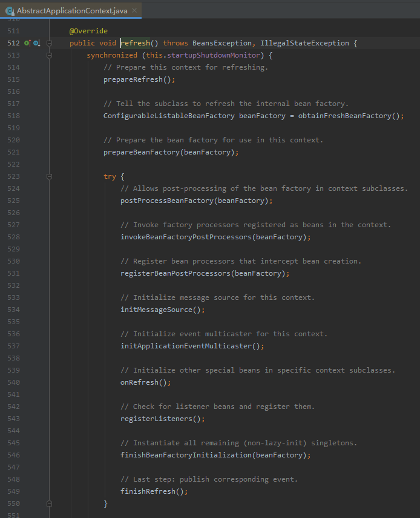Click comment 'Allows post-processing of the bean factory'
The height and width of the screenshot is (518, 420).
click(264, 188)
